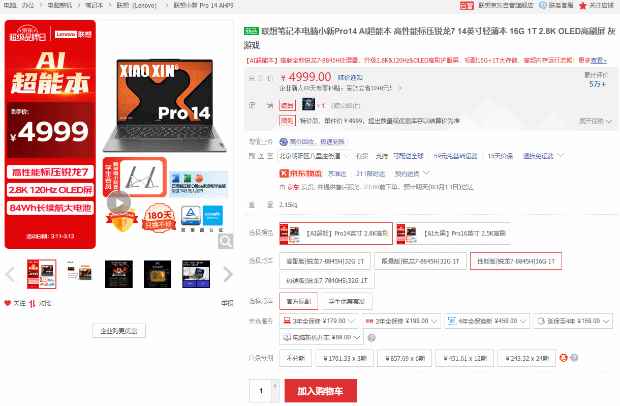Image resolution: width=620 pixels, height=406 pixels.
Task: Expand the 退换免运费 service details
Action: pyautogui.click(x=542, y=156)
